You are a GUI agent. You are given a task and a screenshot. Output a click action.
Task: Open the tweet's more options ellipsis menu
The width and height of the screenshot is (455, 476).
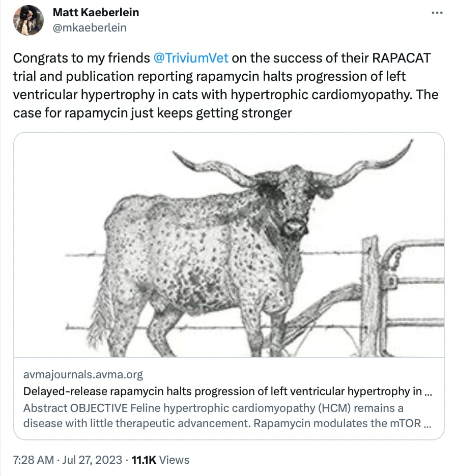[437, 13]
